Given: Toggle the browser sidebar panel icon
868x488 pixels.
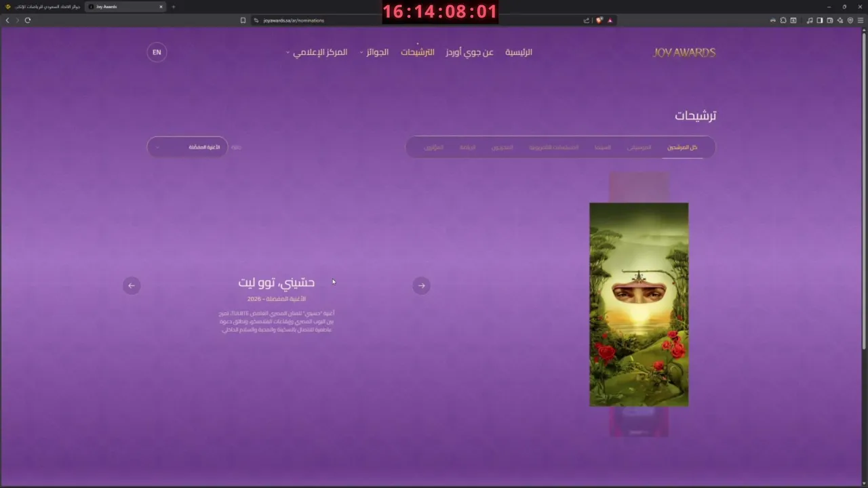Looking at the screenshot, I should [820, 20].
